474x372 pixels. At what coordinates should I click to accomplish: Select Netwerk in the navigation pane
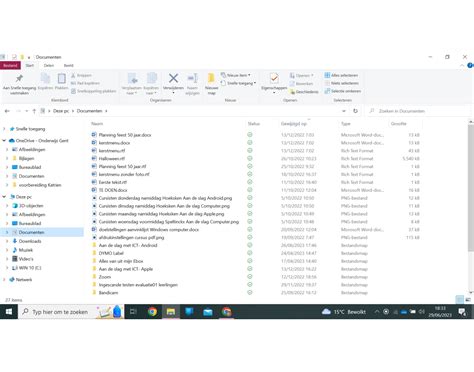point(24,280)
